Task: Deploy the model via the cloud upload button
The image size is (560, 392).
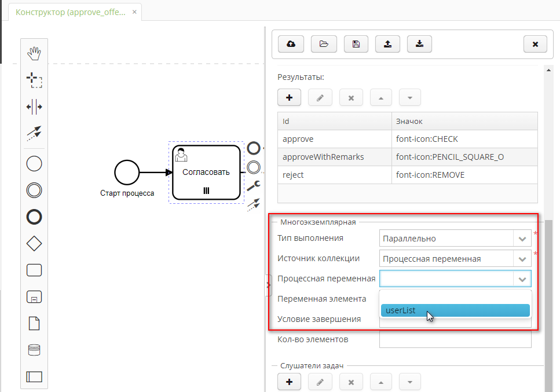Action: pyautogui.click(x=290, y=43)
